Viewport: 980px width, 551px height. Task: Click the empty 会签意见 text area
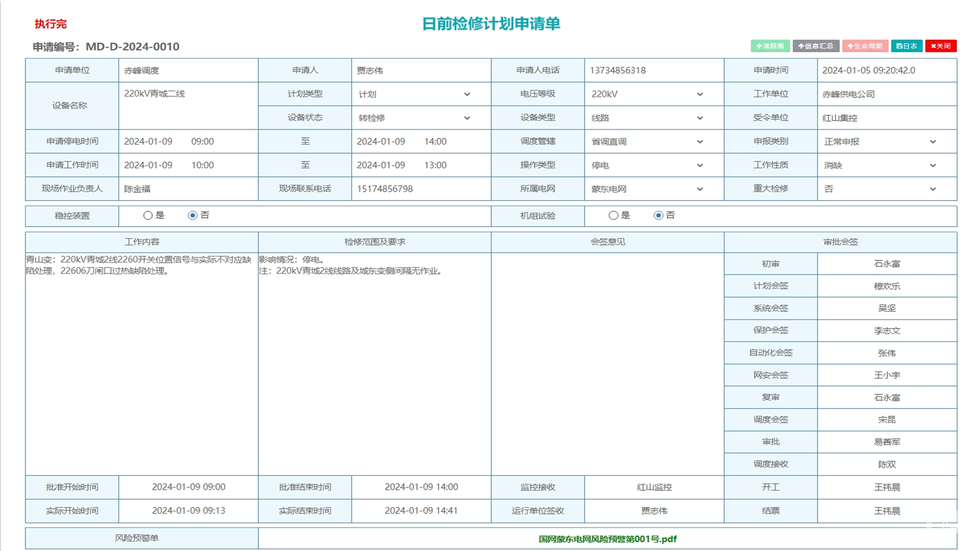(x=607, y=363)
